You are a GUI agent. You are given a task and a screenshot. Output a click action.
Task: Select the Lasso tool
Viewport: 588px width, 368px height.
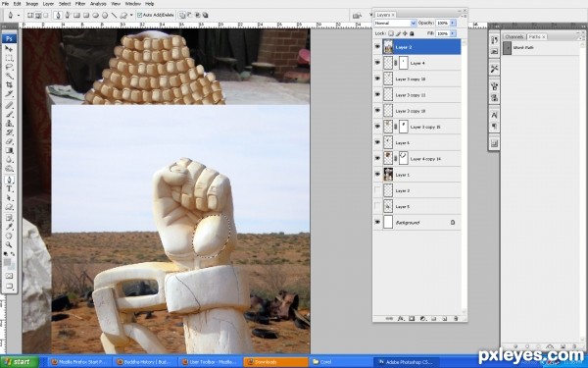coord(9,67)
